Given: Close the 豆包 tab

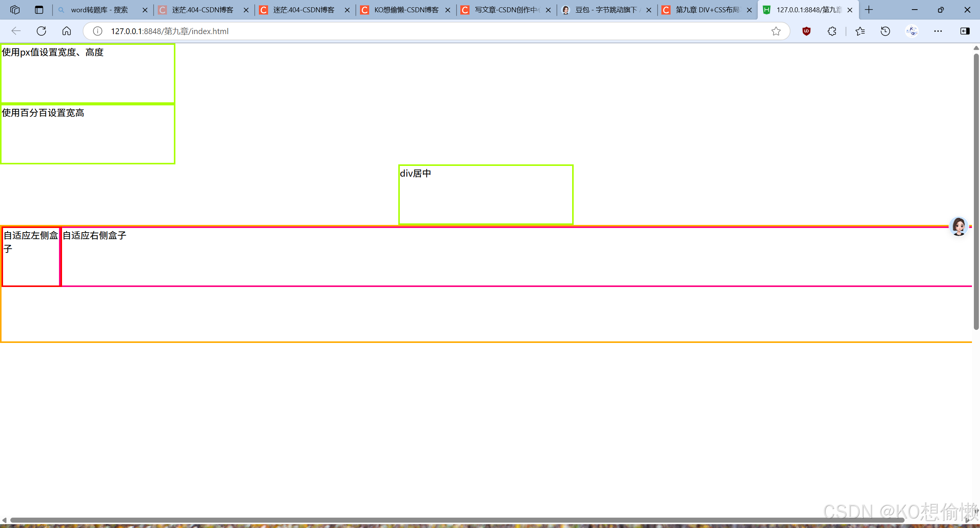Looking at the screenshot, I should click(x=649, y=10).
